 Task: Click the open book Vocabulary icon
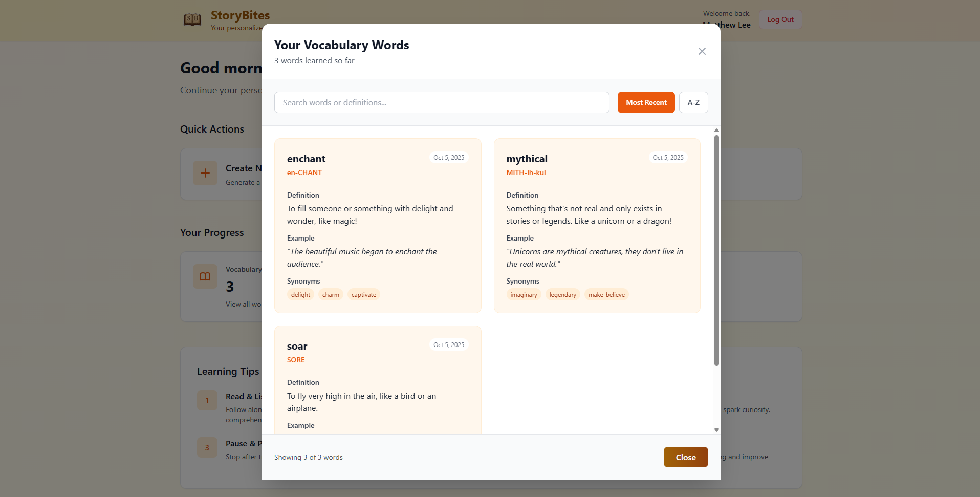point(205,276)
